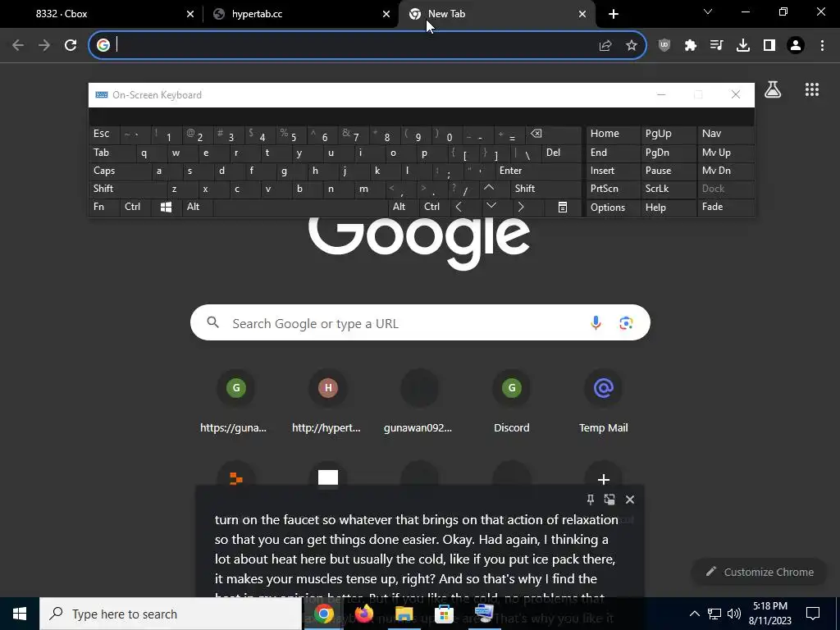Toggle left Shift key on On-Screen Keyboard
This screenshot has width=840, height=630.
click(x=127, y=189)
